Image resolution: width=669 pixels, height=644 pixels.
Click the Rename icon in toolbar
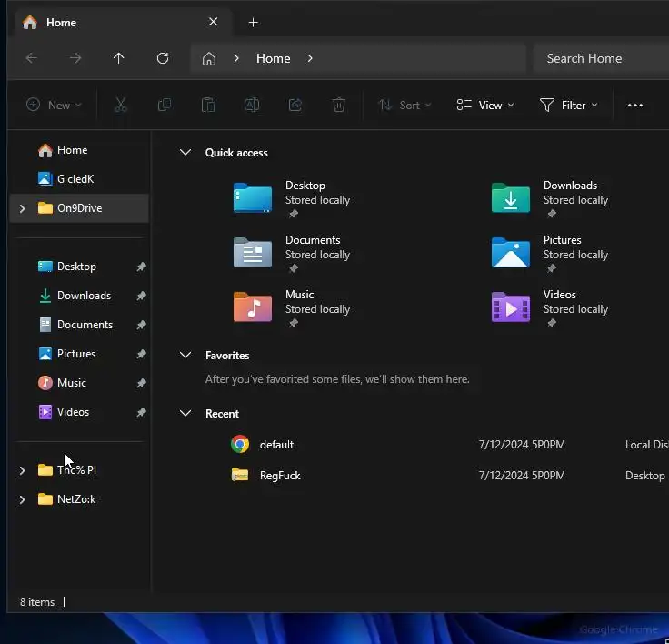252,105
